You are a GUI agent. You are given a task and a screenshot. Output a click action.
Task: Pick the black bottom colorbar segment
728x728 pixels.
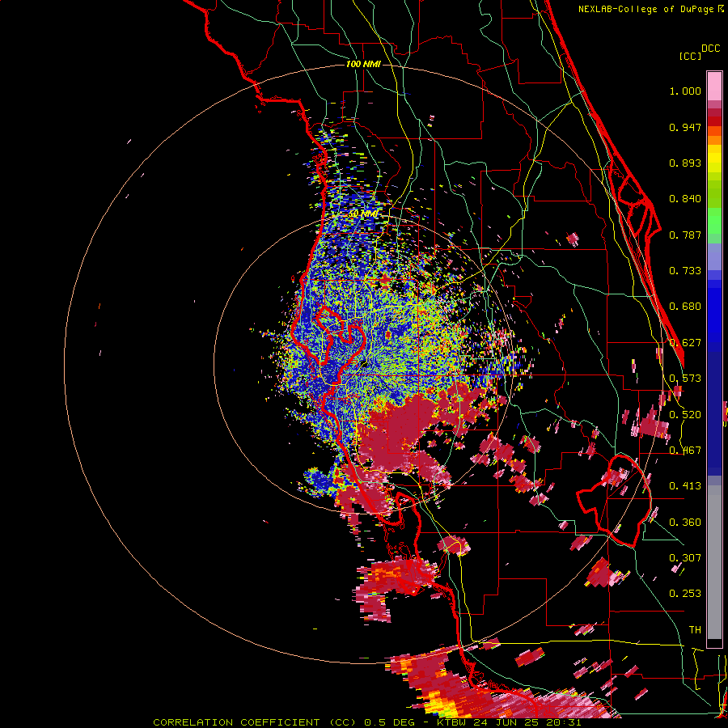click(714, 644)
